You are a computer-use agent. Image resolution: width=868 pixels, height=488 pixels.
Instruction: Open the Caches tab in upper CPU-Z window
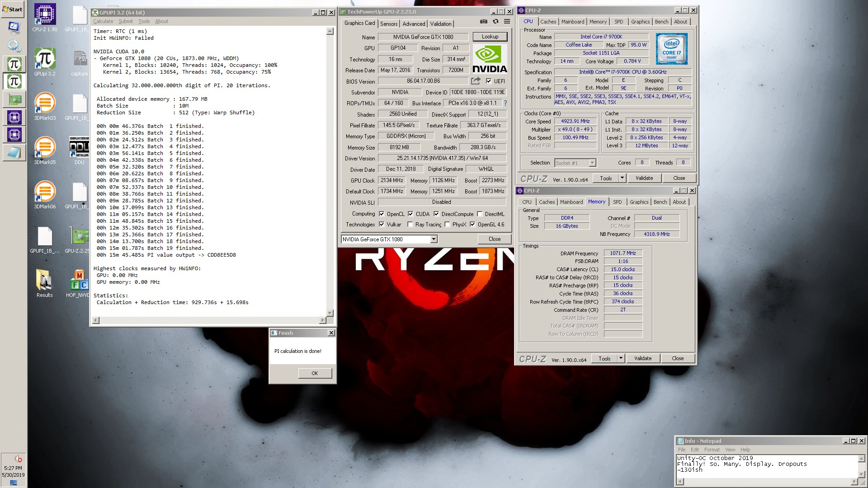(548, 22)
